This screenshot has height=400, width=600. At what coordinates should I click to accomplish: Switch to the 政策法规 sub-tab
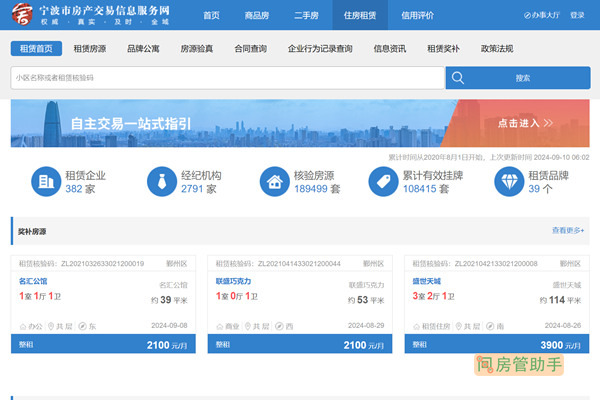[x=497, y=49]
